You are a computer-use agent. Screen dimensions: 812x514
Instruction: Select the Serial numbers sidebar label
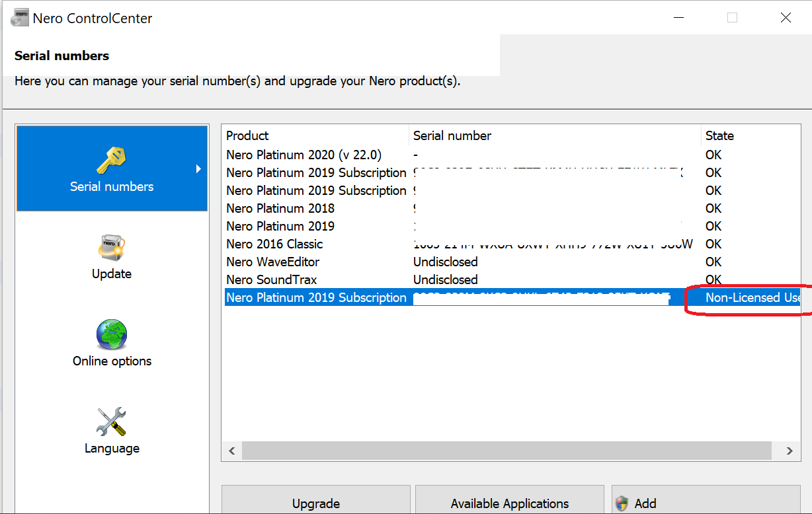[x=112, y=186]
